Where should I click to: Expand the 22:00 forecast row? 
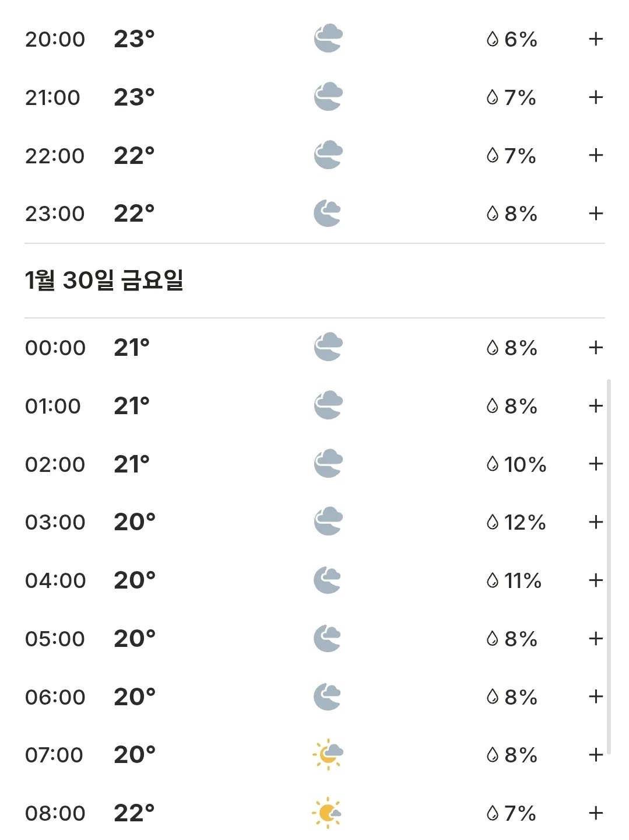pos(595,155)
